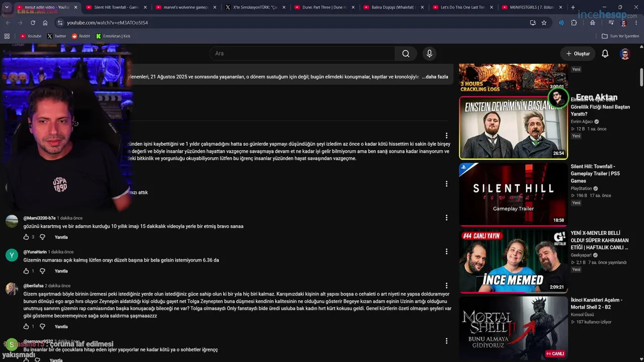Open YouTube notifications bell

click(605, 54)
